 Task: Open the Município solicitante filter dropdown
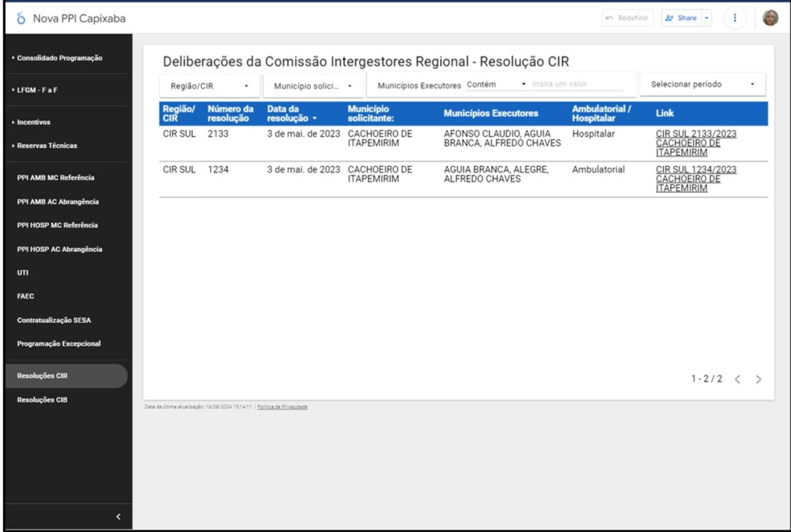(x=313, y=86)
